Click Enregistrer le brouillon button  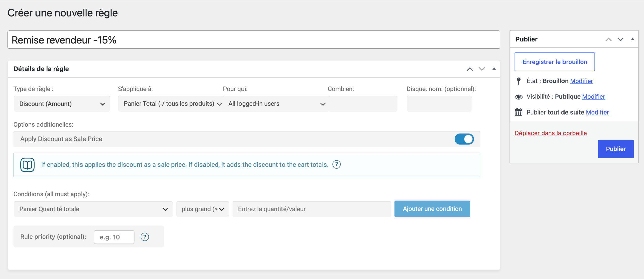click(555, 62)
